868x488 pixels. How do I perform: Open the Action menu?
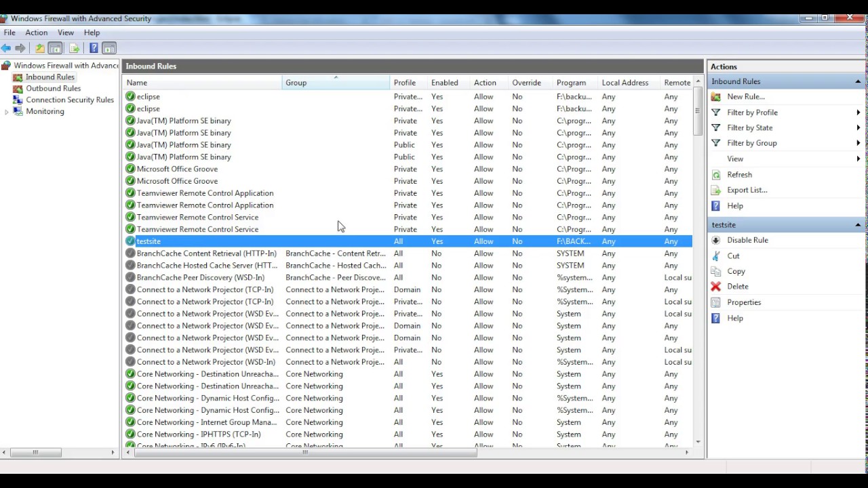[x=37, y=33]
